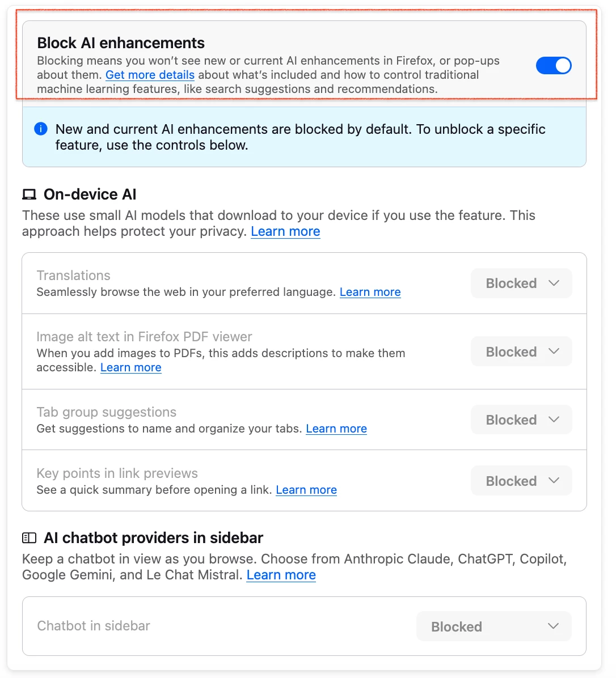Viewport: 616px width, 678px height.
Task: Click chevron arrow of Translations dropdown
Action: pyautogui.click(x=554, y=283)
